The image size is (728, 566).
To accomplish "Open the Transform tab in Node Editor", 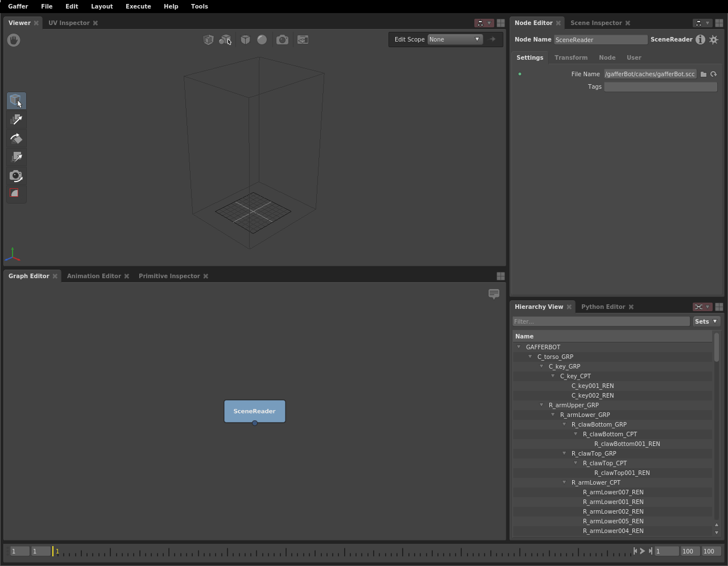I will [571, 57].
